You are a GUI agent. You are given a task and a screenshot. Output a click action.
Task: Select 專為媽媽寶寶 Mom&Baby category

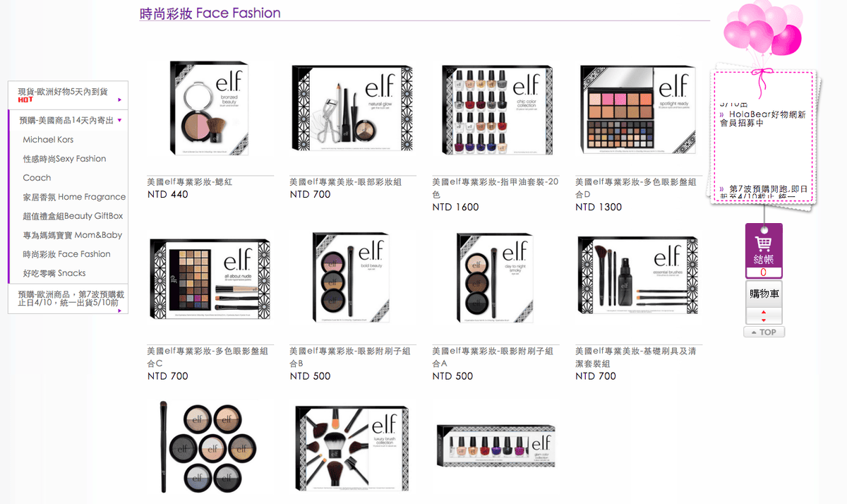pyautogui.click(x=72, y=235)
